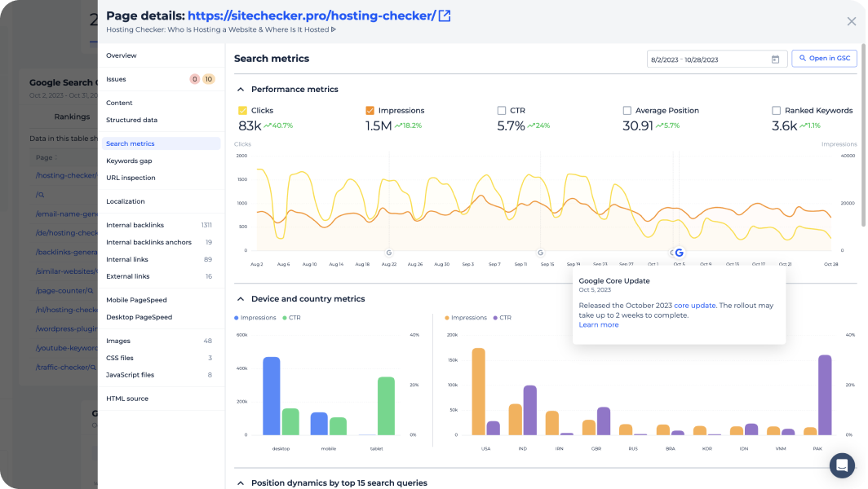
Task: Click purple CTR legend dot in country chart
Action: (x=495, y=318)
